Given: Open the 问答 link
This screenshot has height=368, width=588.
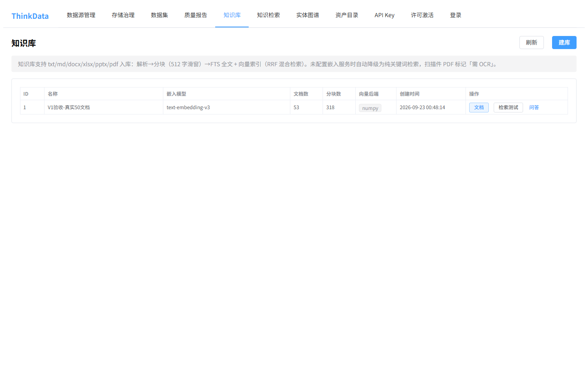Looking at the screenshot, I should [x=534, y=108].
